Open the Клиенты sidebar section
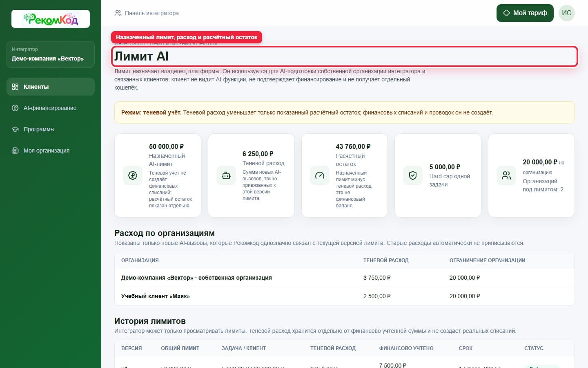588x368 pixels. tap(51, 87)
